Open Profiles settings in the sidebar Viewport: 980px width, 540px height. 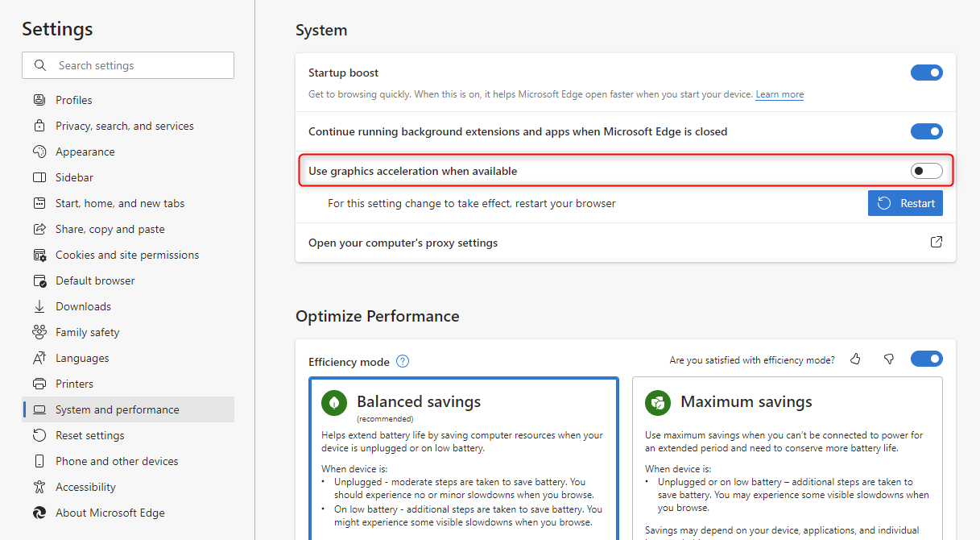(x=72, y=99)
